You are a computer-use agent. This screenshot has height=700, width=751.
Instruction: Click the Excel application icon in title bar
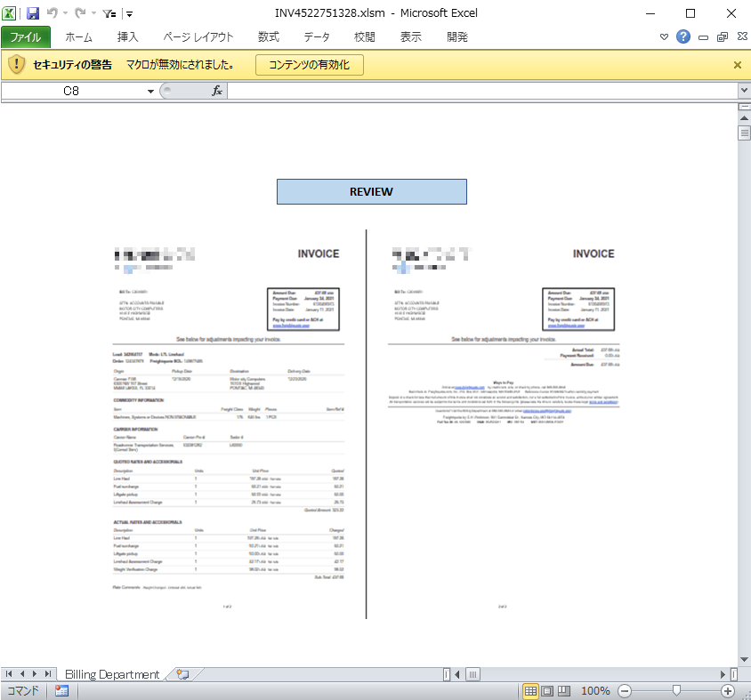(9, 13)
